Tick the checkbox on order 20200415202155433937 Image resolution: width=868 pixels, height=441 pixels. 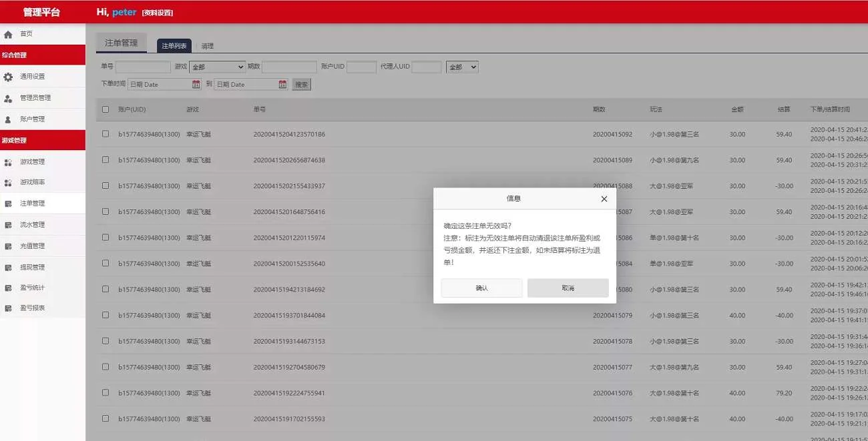coord(105,186)
